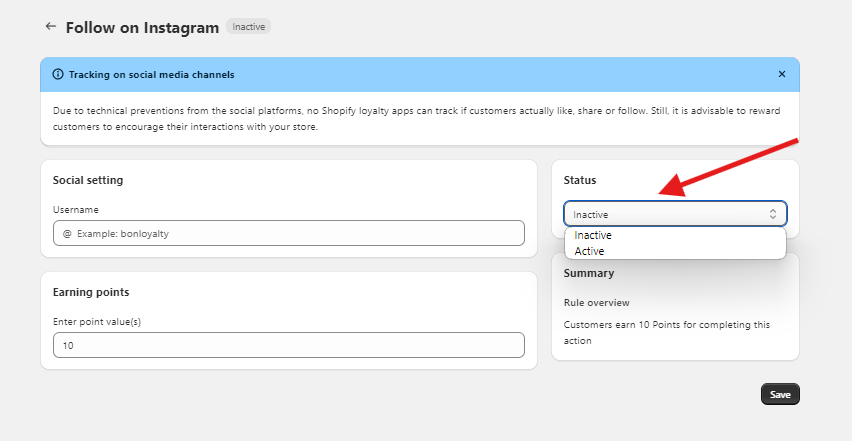Click the @ symbol in Username field

pos(67,233)
